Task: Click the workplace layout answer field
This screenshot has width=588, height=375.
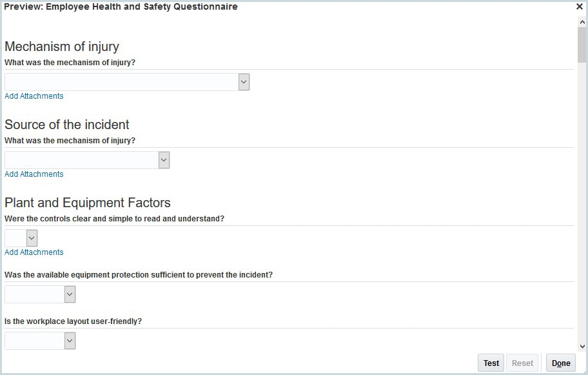Action: click(35, 341)
